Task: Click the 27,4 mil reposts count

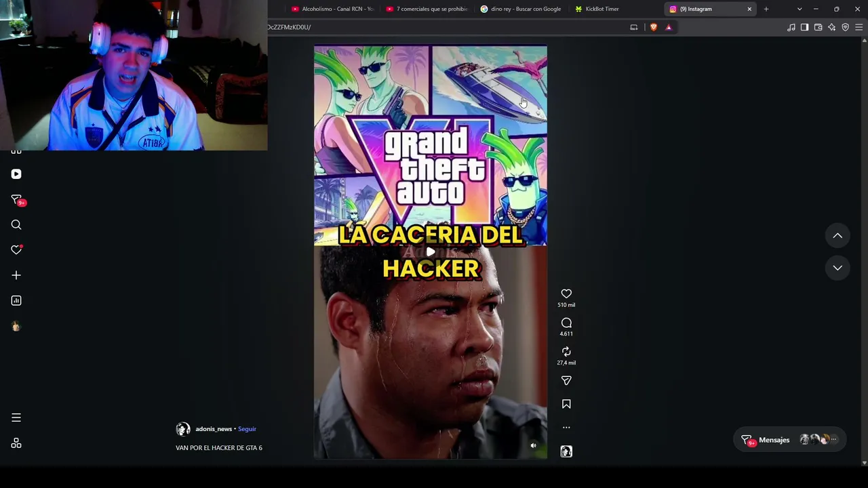Action: 566,363
